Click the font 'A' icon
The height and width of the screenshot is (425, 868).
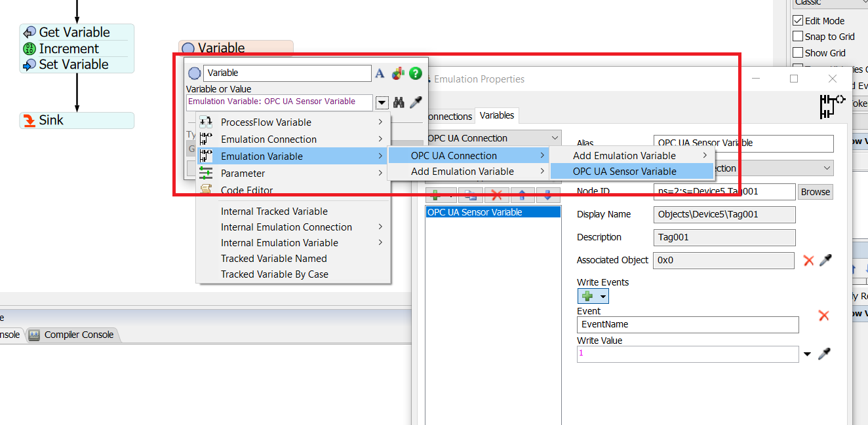380,73
